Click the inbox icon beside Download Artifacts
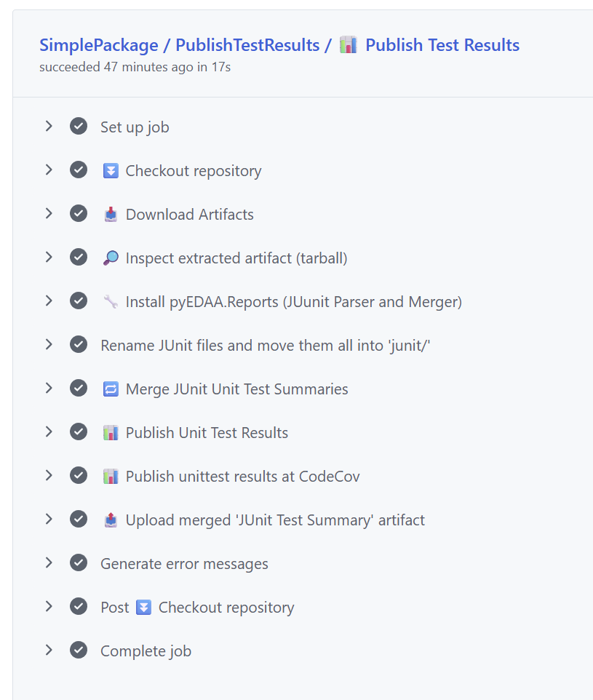Screen dimensions: 593x700 (x=111, y=215)
